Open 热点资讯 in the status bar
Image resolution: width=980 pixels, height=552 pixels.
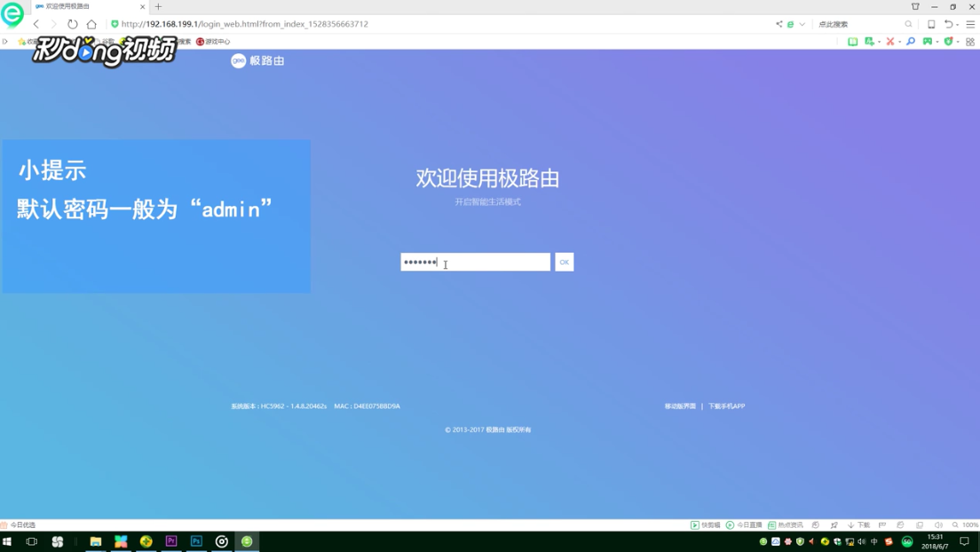tap(786, 525)
